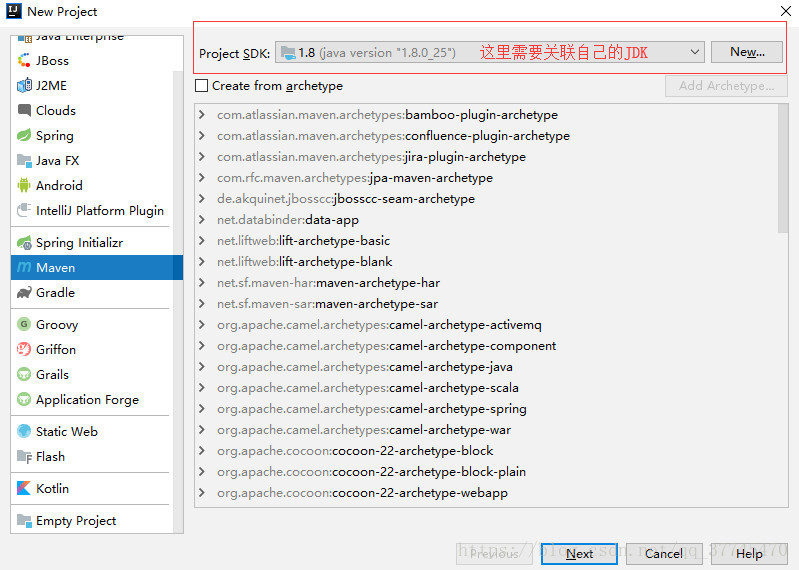Click the Cancel button
799x570 pixels.
(x=664, y=553)
